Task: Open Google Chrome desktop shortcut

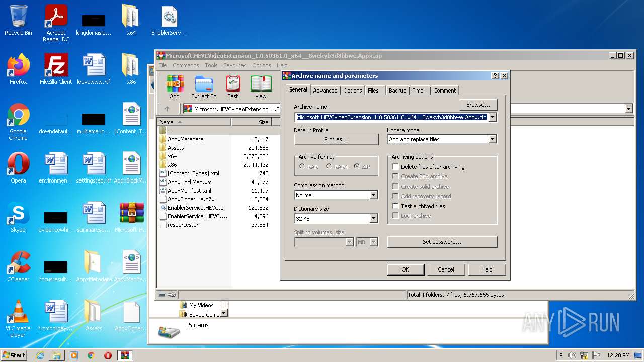Action: click(x=18, y=122)
